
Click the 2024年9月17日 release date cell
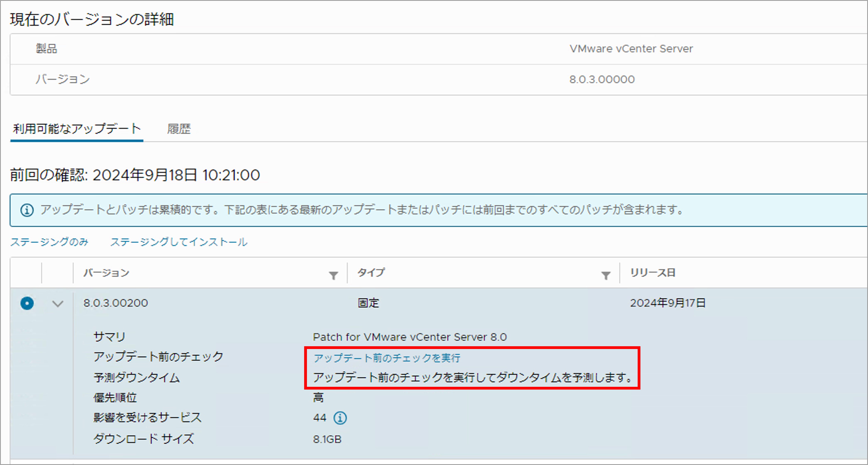(x=668, y=303)
